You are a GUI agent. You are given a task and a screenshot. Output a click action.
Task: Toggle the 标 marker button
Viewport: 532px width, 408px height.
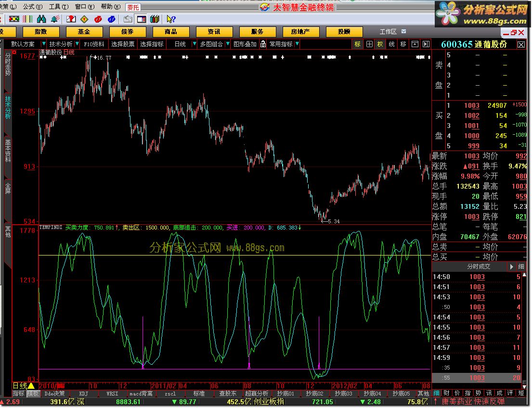[357, 44]
